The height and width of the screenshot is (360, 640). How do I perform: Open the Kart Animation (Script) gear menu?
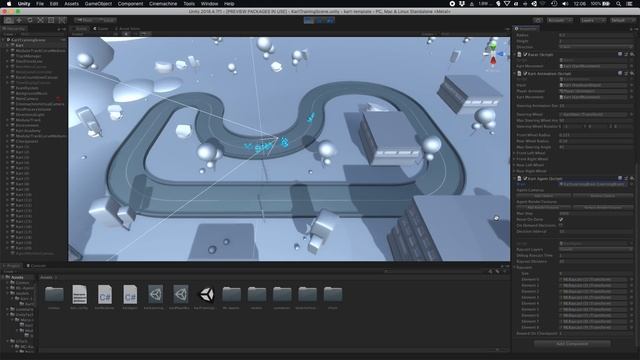632,73
